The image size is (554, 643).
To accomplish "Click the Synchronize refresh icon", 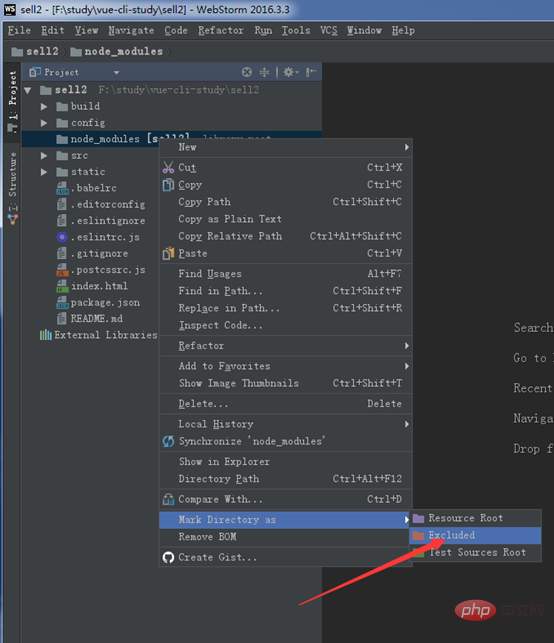I will pos(168,441).
